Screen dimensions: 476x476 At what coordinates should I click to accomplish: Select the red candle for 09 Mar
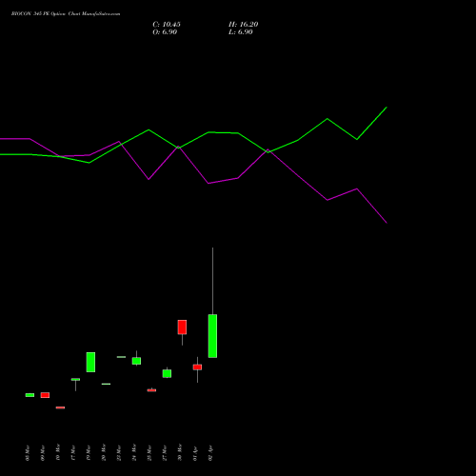point(45,395)
